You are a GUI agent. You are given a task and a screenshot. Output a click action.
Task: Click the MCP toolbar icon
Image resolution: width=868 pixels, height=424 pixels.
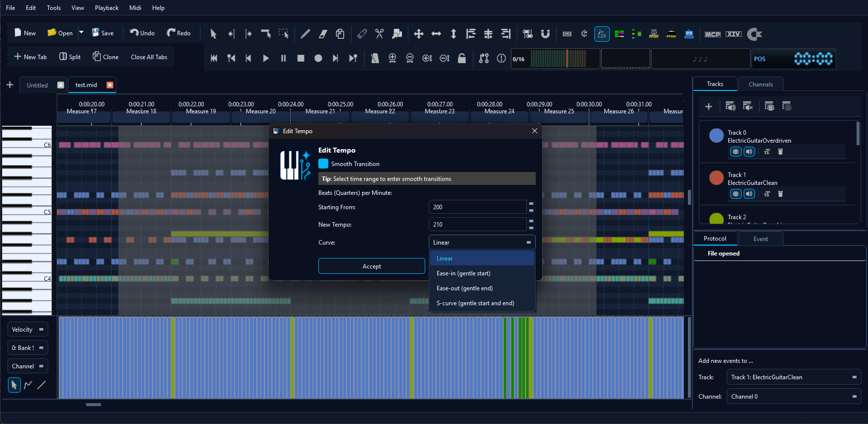click(713, 34)
